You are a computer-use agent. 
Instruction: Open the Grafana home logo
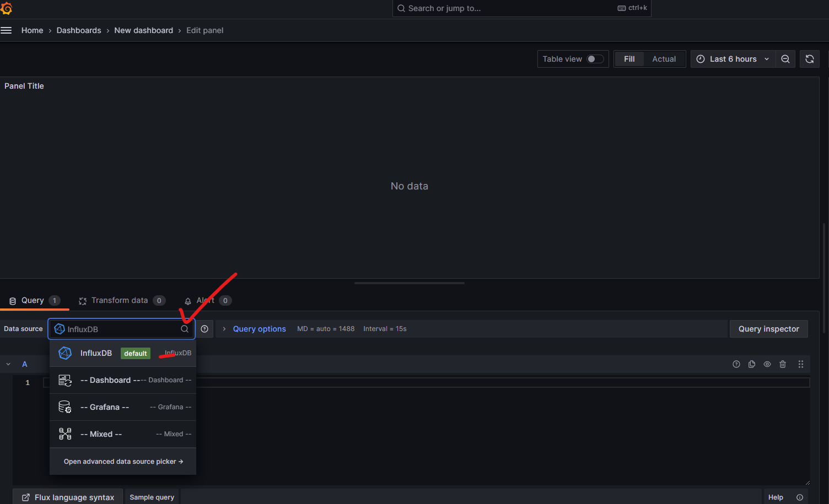coord(6,8)
